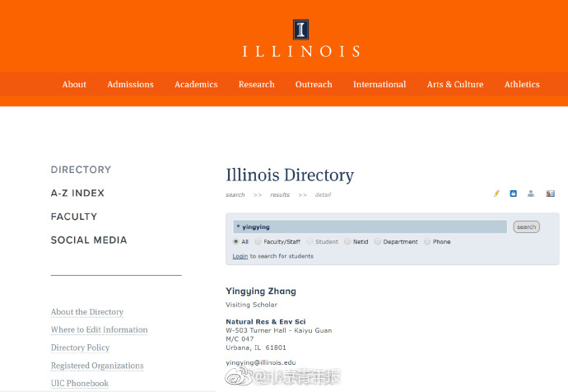Open the Arts & Culture menu
568x392 pixels.
click(x=455, y=85)
